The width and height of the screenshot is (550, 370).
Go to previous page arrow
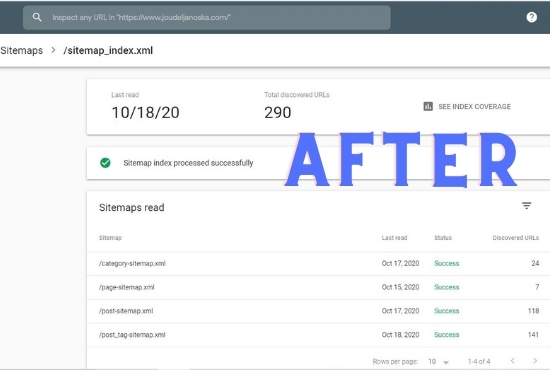pyautogui.click(x=512, y=361)
